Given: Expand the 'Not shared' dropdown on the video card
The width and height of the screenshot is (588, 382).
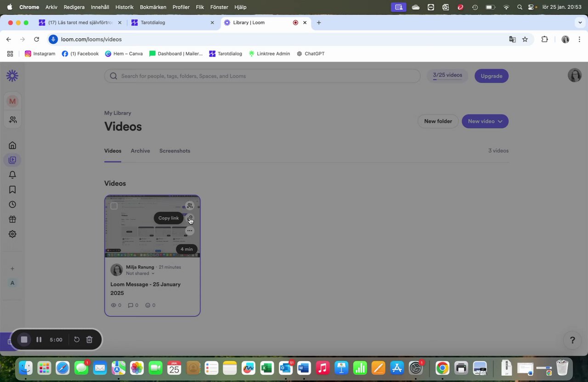Looking at the screenshot, I should [x=140, y=274].
